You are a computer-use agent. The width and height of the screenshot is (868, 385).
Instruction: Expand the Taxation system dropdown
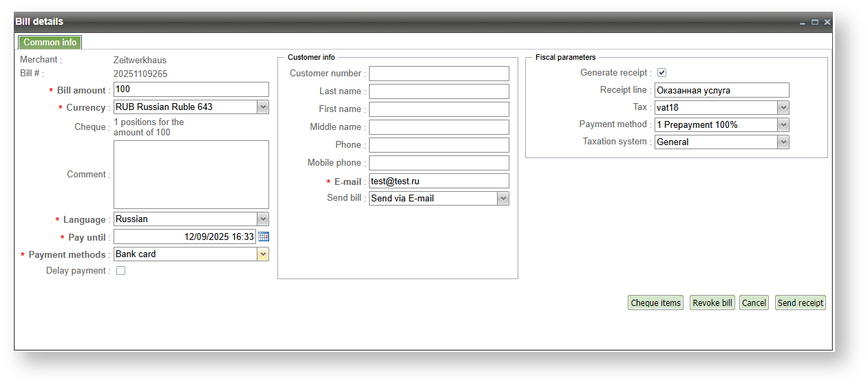pyautogui.click(x=783, y=142)
